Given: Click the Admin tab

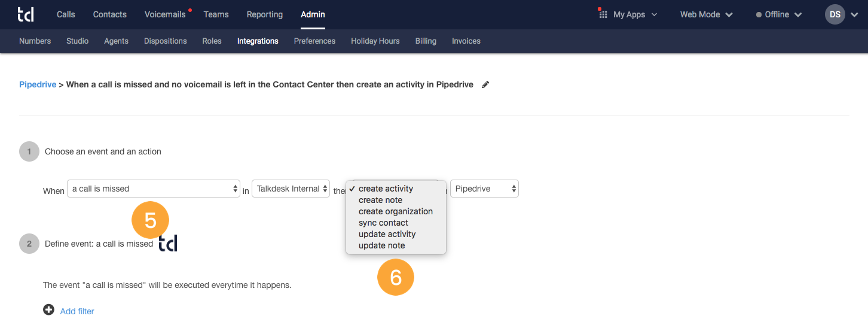Looking at the screenshot, I should [313, 14].
